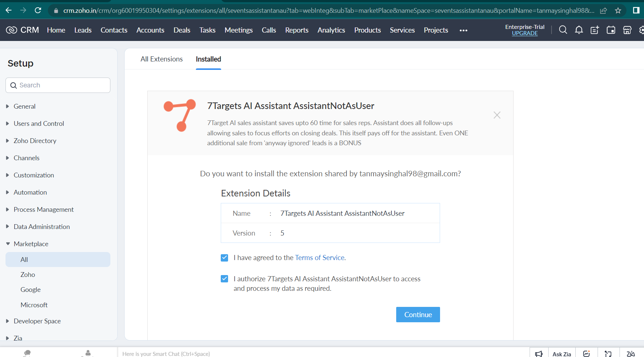Open the calendar icon in top bar
The width and height of the screenshot is (644, 357).
tap(611, 30)
